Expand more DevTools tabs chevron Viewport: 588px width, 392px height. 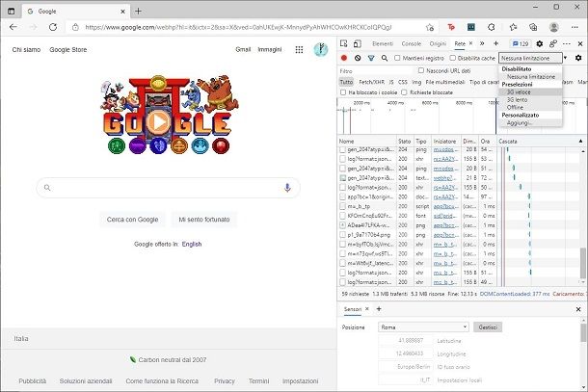point(482,43)
